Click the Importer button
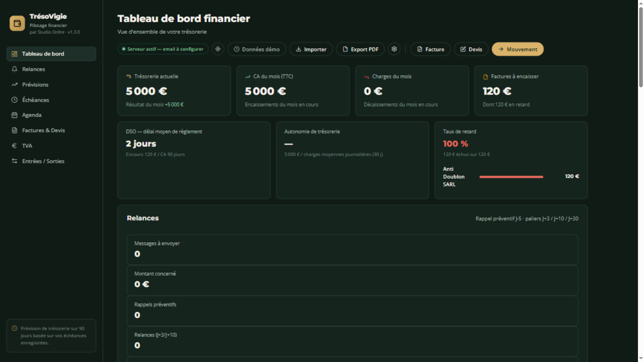Screen dimensions: 644x362 311,49
